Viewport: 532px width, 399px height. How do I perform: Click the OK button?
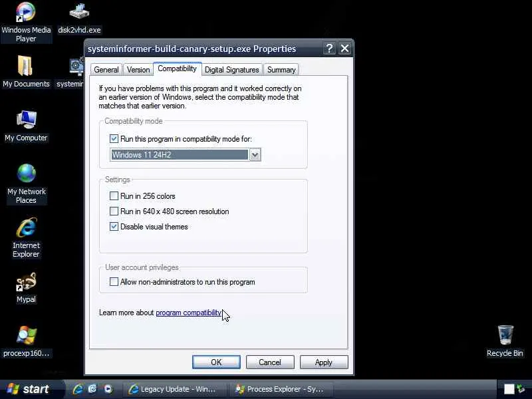[216, 362]
